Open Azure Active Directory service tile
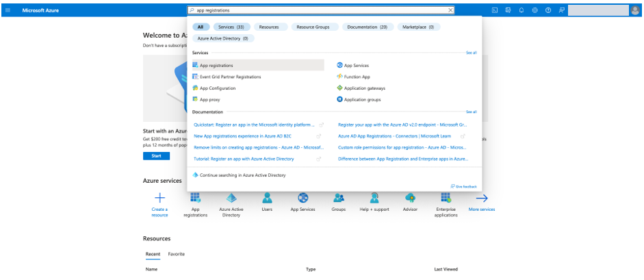644x280 pixels. pyautogui.click(x=231, y=205)
